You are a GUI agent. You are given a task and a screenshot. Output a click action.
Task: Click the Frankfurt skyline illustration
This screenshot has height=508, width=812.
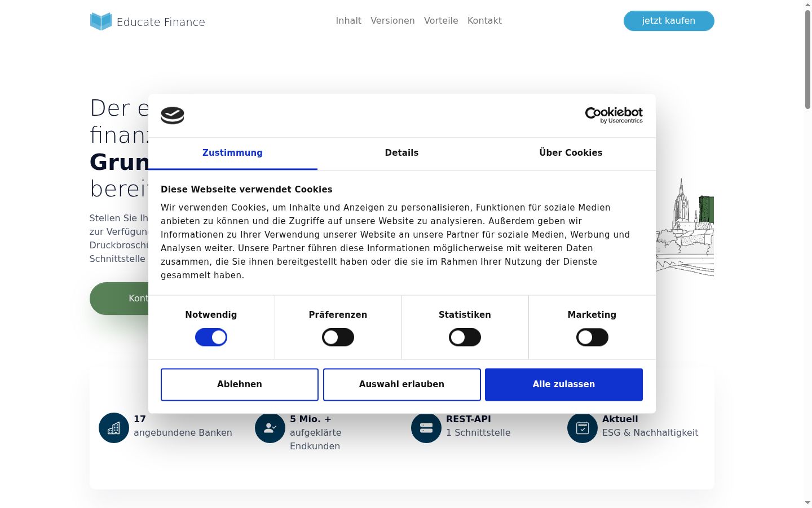coord(685,227)
